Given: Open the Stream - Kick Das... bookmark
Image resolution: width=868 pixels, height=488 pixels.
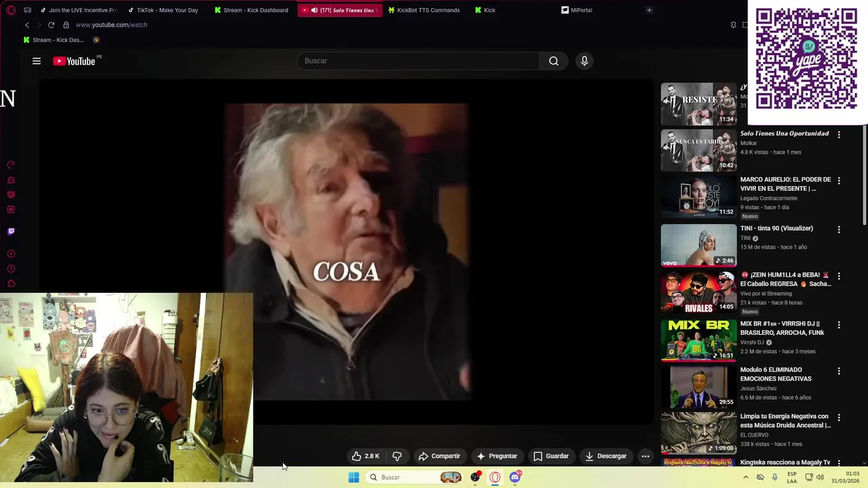Looking at the screenshot, I should point(54,40).
